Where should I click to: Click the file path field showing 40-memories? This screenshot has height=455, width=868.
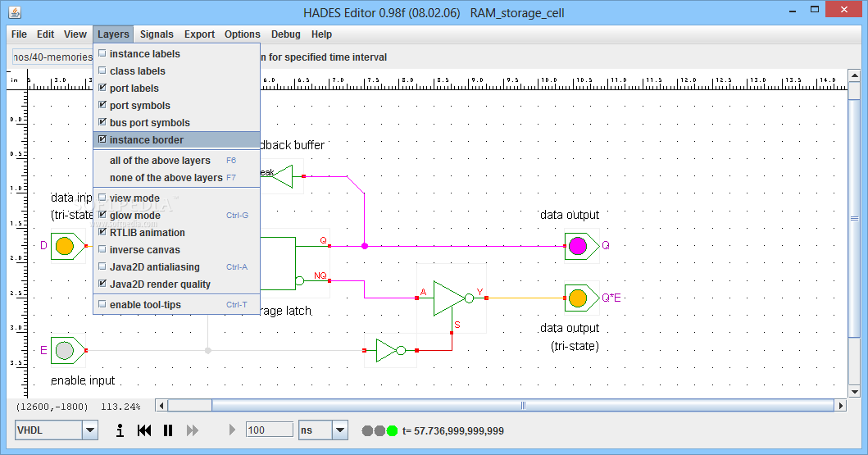click(x=52, y=57)
